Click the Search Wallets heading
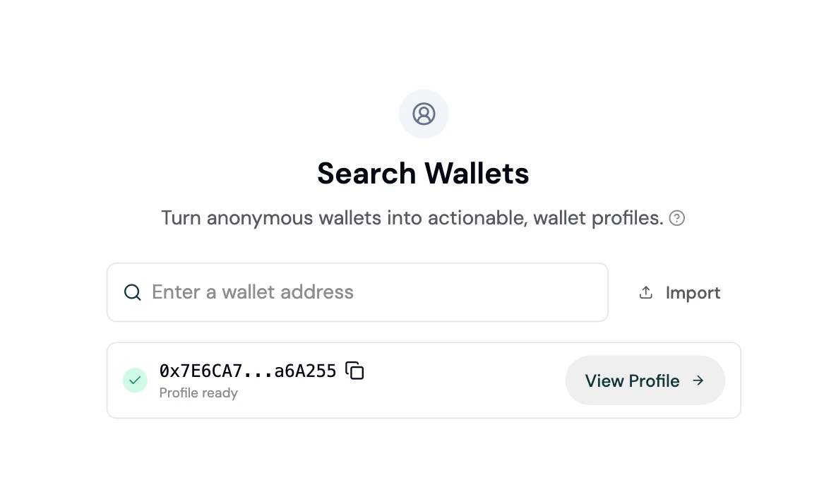This screenshot has width=836, height=504. click(x=423, y=173)
